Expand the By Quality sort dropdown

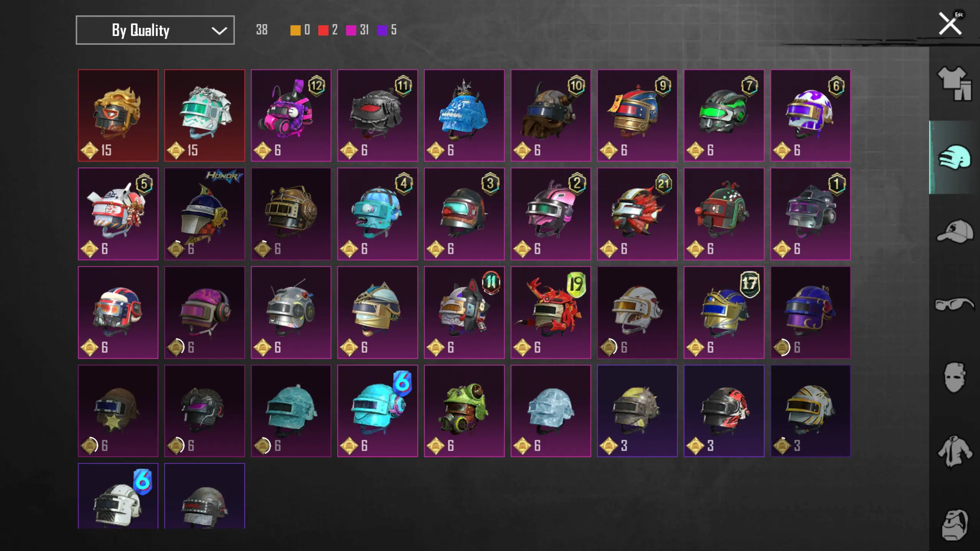tap(155, 30)
